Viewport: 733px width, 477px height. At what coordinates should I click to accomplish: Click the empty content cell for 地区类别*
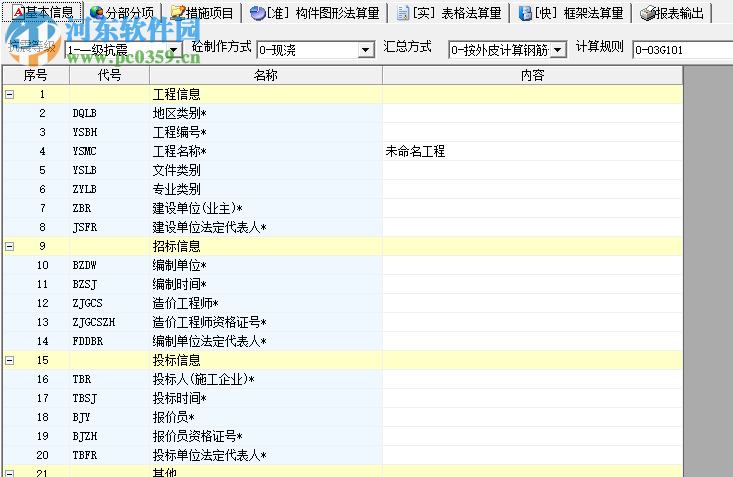click(x=532, y=113)
